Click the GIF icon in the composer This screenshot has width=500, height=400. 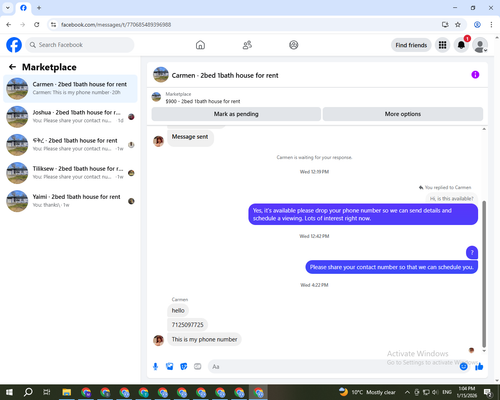[198, 367]
